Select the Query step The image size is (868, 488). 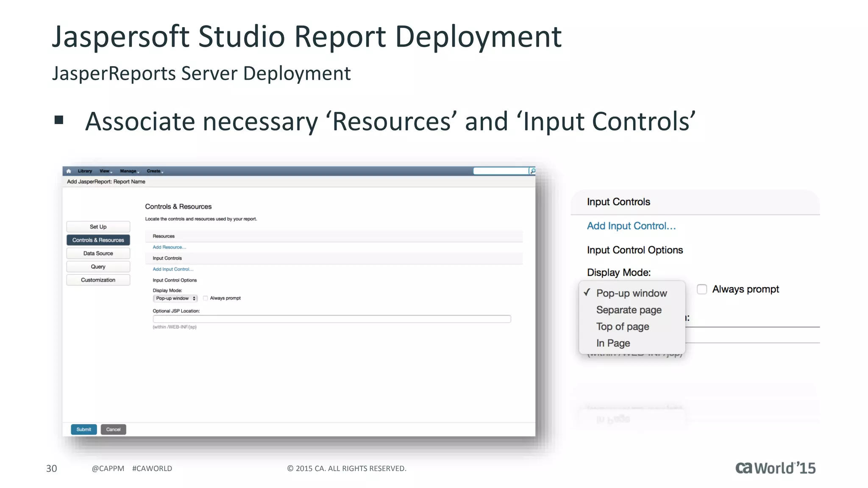pos(98,267)
